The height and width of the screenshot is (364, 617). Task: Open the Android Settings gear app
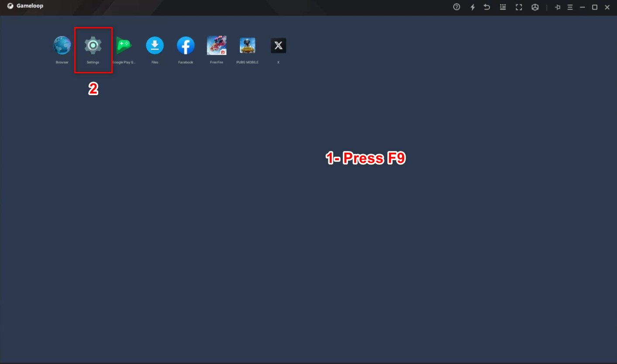(93, 46)
